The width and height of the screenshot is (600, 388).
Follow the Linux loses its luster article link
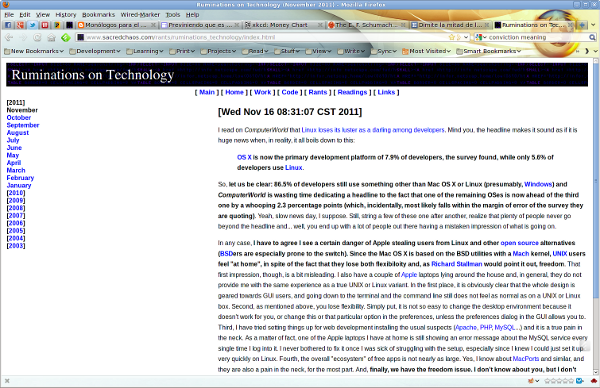373,130
